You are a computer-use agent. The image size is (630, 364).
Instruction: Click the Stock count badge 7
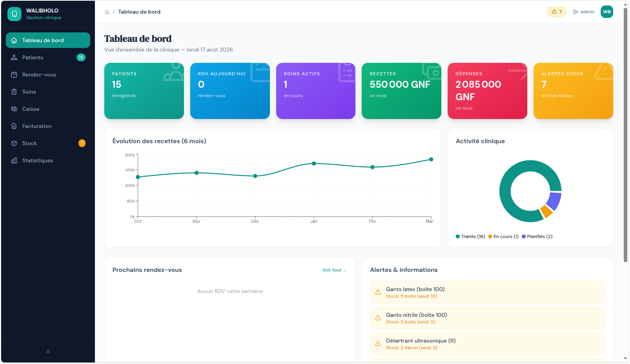point(82,143)
